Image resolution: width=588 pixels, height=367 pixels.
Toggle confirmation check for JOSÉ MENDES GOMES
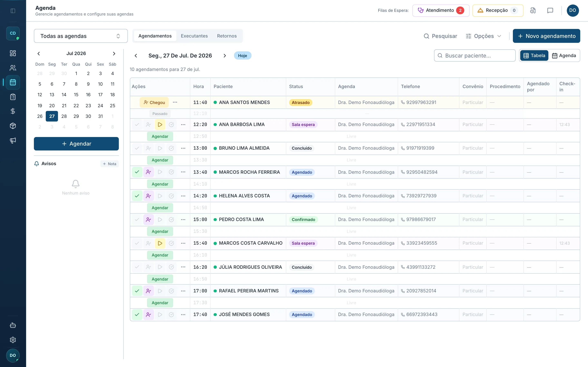pos(137,315)
